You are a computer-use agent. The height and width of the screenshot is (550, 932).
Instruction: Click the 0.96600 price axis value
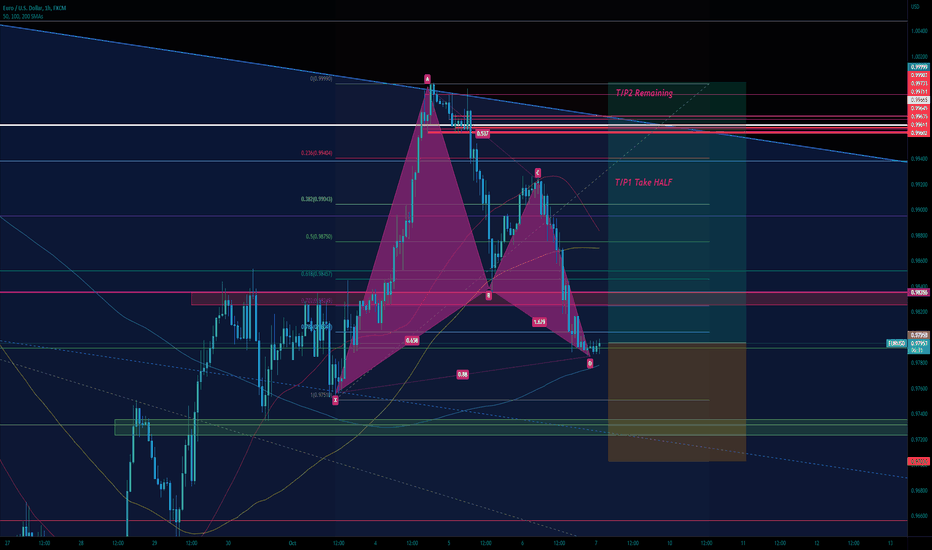919,516
